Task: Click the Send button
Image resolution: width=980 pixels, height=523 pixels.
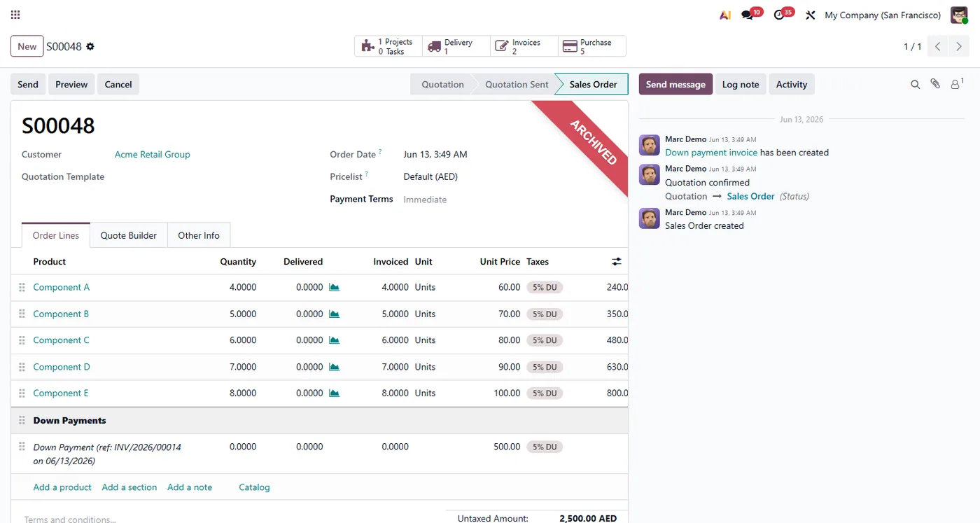Action: coord(28,85)
